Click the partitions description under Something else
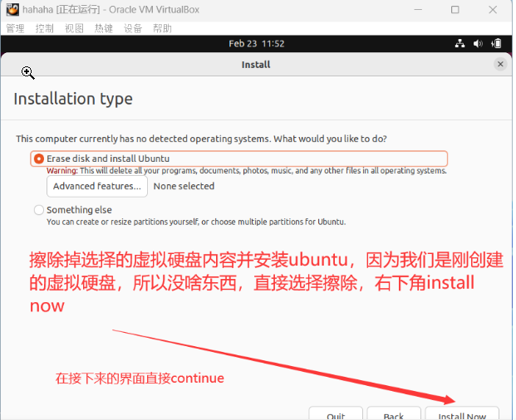This screenshot has height=420, width=516. click(196, 222)
